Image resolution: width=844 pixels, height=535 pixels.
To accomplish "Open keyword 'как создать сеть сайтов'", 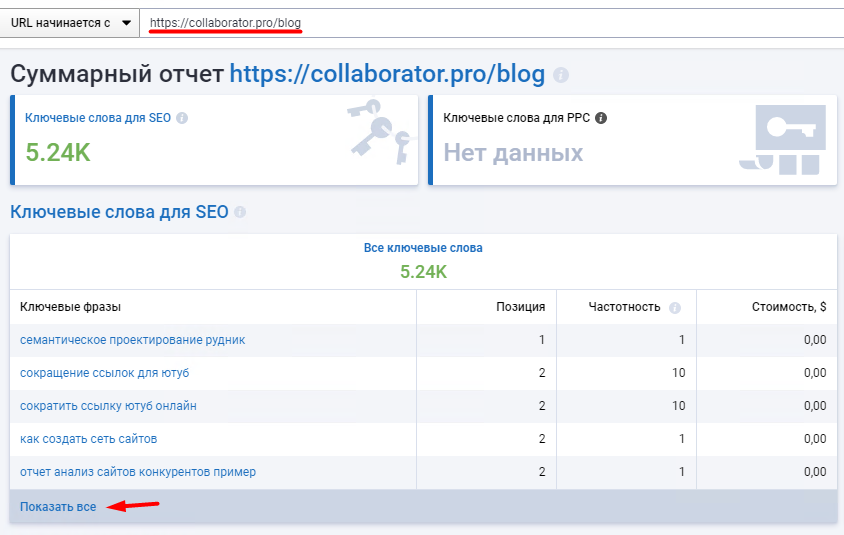I will point(88,439).
